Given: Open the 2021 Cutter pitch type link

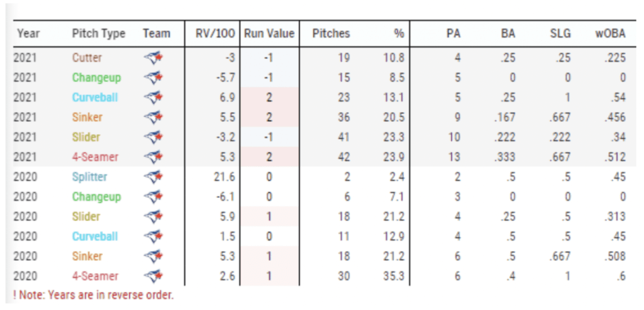Looking at the screenshot, I should coord(87,58).
